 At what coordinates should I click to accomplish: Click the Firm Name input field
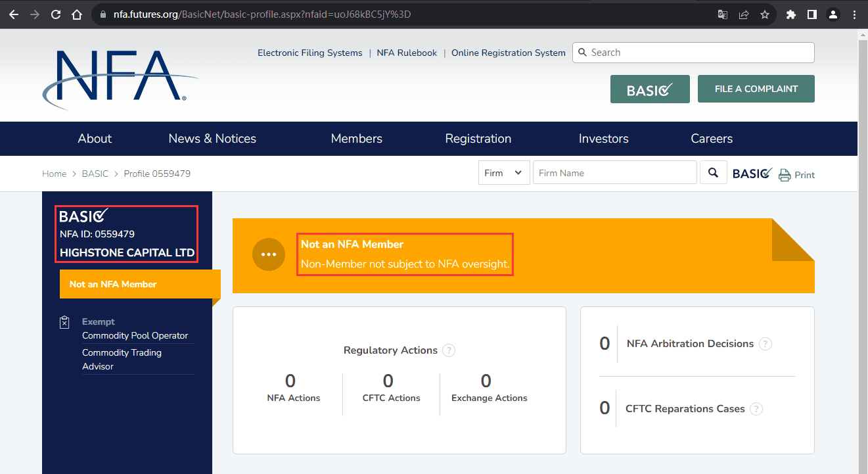pyautogui.click(x=614, y=173)
